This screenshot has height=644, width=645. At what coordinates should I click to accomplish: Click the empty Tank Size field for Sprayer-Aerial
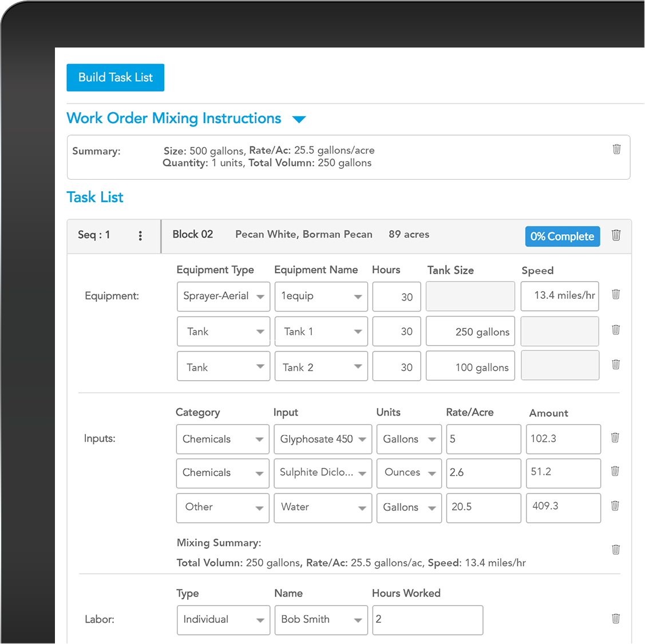point(470,297)
